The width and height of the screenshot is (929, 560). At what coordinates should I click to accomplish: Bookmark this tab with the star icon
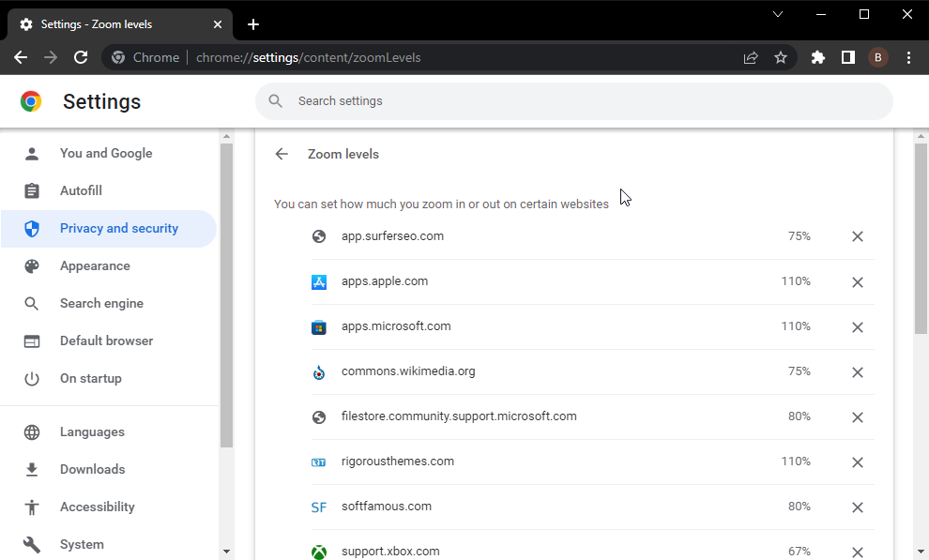point(781,57)
